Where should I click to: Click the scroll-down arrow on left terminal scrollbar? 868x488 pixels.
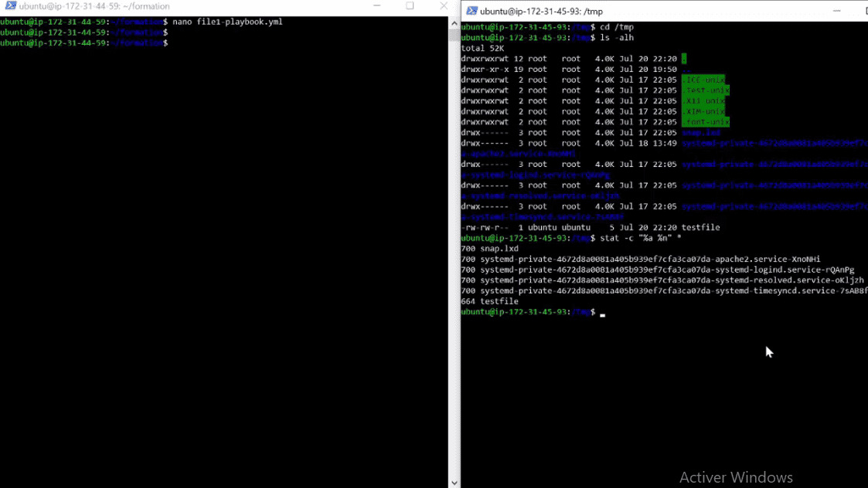coord(454,483)
